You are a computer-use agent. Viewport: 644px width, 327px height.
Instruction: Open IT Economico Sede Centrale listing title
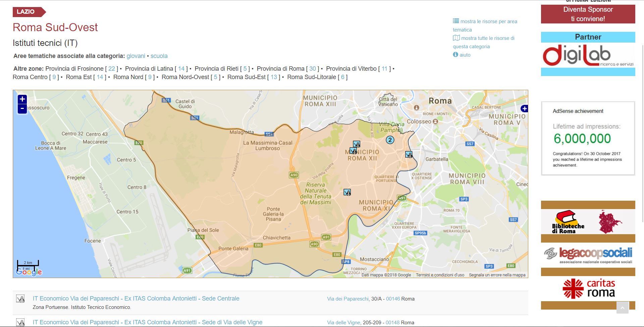tap(136, 299)
